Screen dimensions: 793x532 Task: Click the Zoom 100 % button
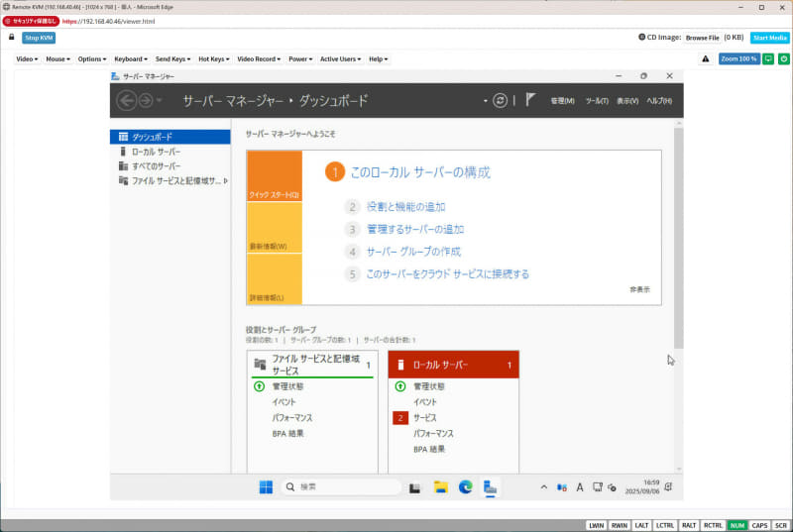pyautogui.click(x=738, y=59)
